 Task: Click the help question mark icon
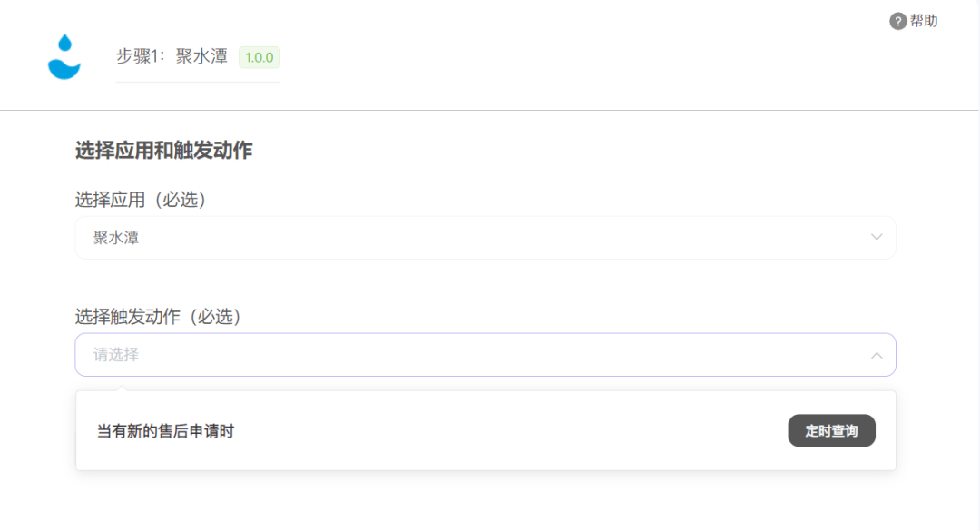(x=897, y=21)
